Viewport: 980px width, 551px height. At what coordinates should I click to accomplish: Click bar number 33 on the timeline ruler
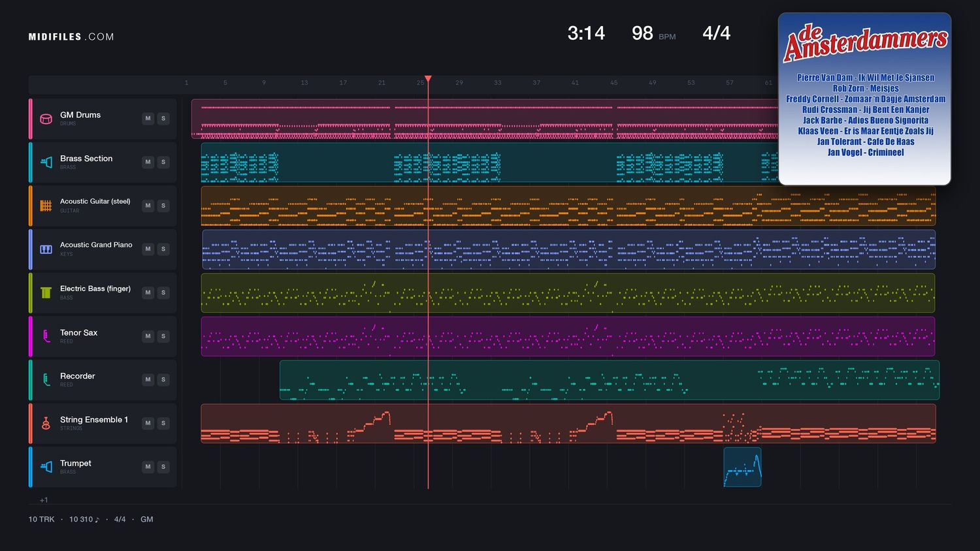(x=498, y=83)
